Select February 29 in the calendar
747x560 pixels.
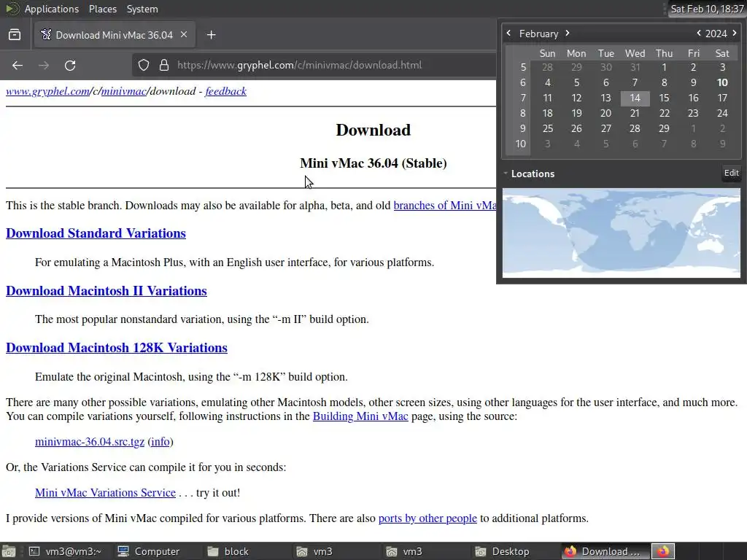coord(664,128)
